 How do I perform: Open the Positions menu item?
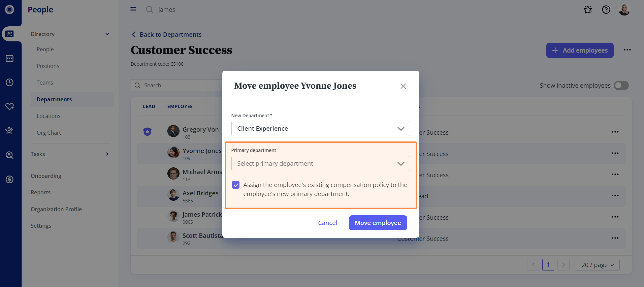point(48,66)
